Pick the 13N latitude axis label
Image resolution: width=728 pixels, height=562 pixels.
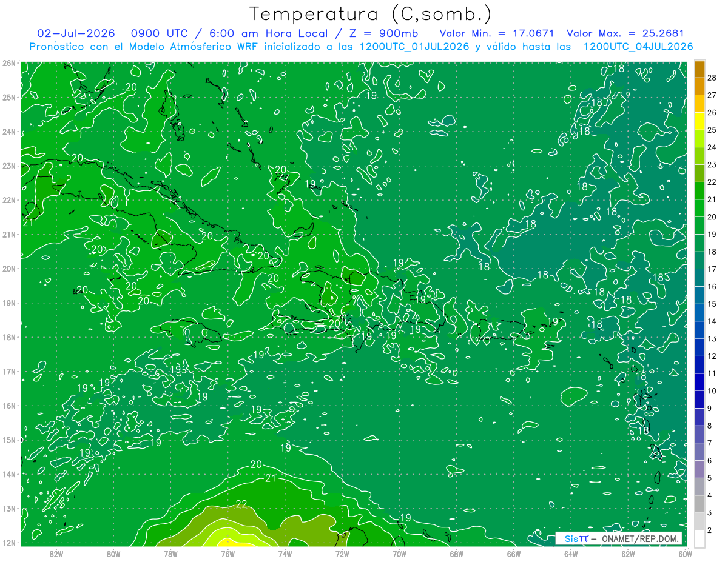9,508
